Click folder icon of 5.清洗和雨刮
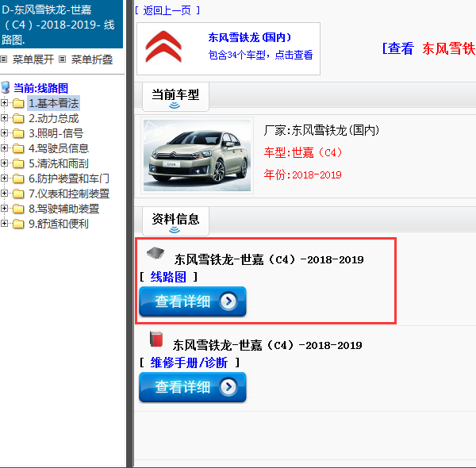The width and height of the screenshot is (476, 468). click(18, 163)
